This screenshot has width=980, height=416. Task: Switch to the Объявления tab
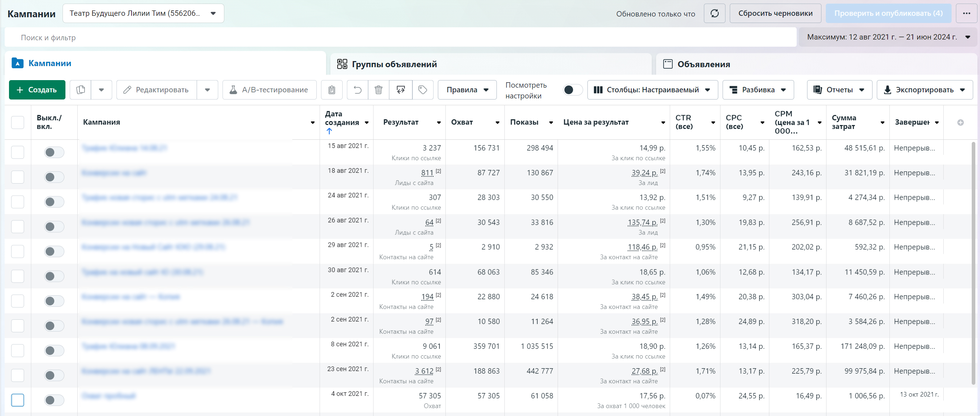click(x=703, y=64)
